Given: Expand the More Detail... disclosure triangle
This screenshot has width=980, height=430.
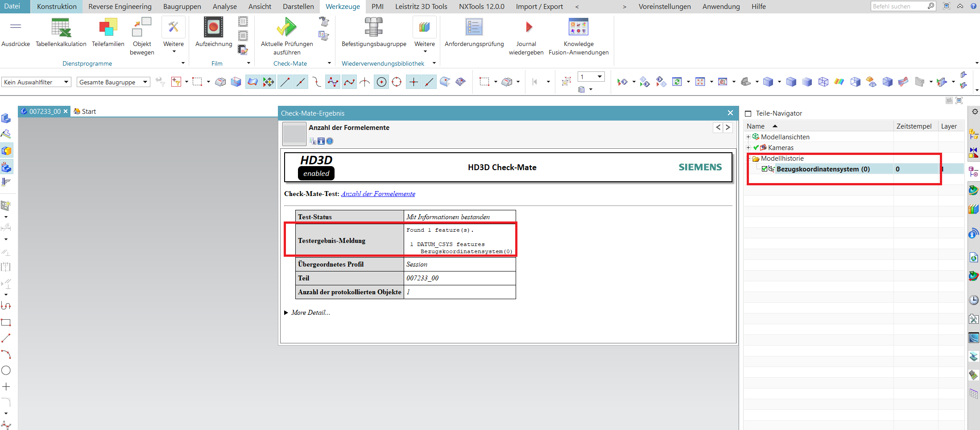Looking at the screenshot, I should pyautogui.click(x=286, y=313).
